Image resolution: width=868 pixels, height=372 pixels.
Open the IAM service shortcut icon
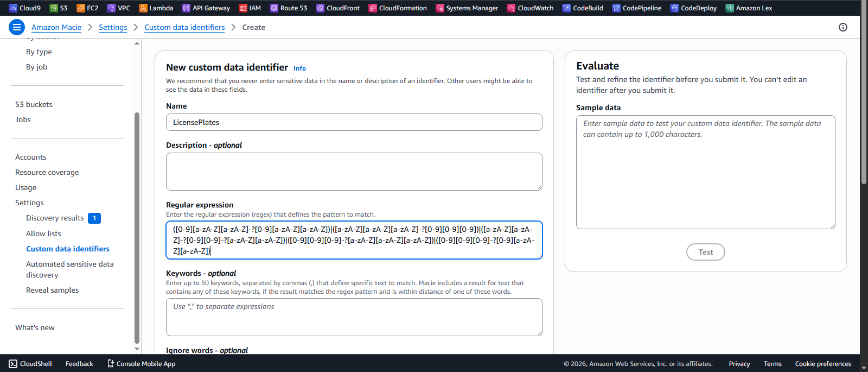[243, 8]
